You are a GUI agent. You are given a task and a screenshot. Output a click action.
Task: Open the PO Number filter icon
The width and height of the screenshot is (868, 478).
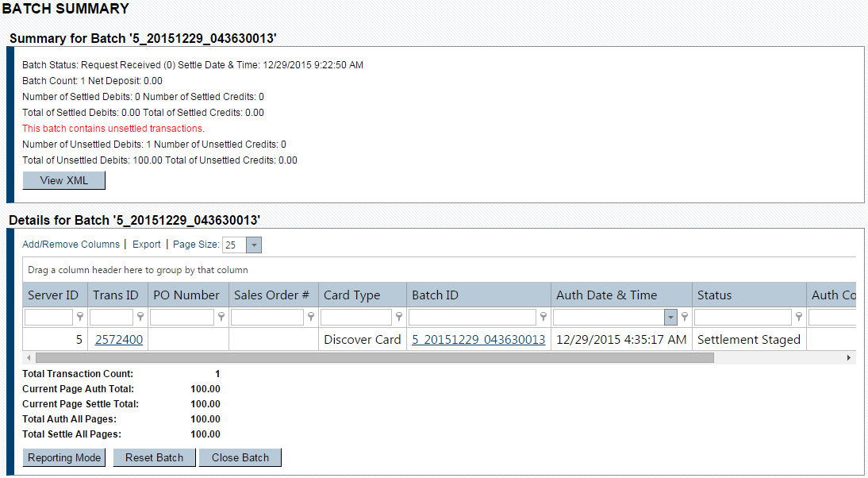point(221,317)
